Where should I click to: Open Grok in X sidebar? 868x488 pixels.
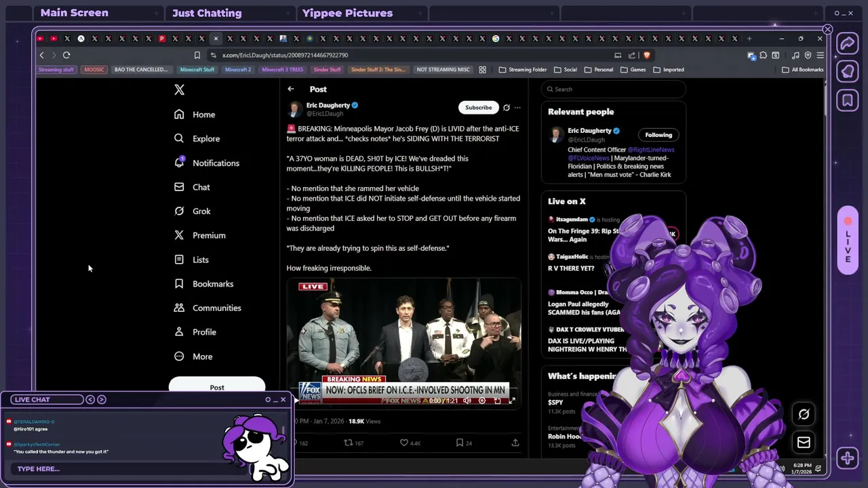click(192, 211)
